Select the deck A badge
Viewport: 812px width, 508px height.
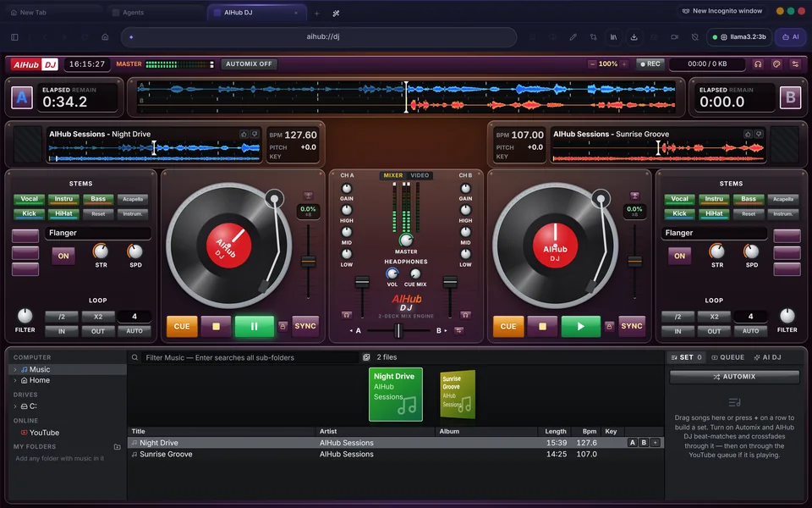22,97
